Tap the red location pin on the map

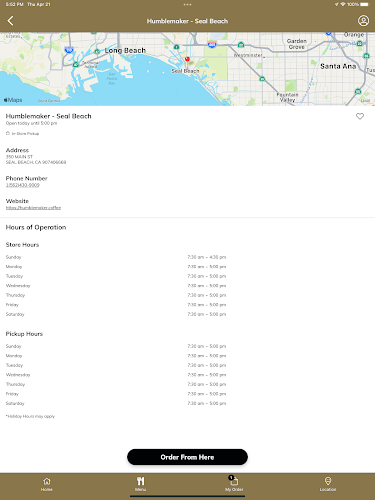point(187,59)
